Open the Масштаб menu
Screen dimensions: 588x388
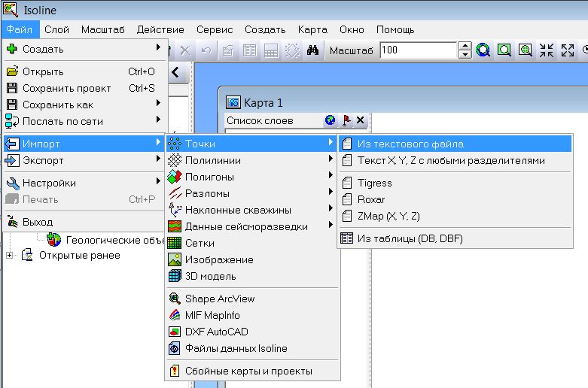(x=102, y=29)
